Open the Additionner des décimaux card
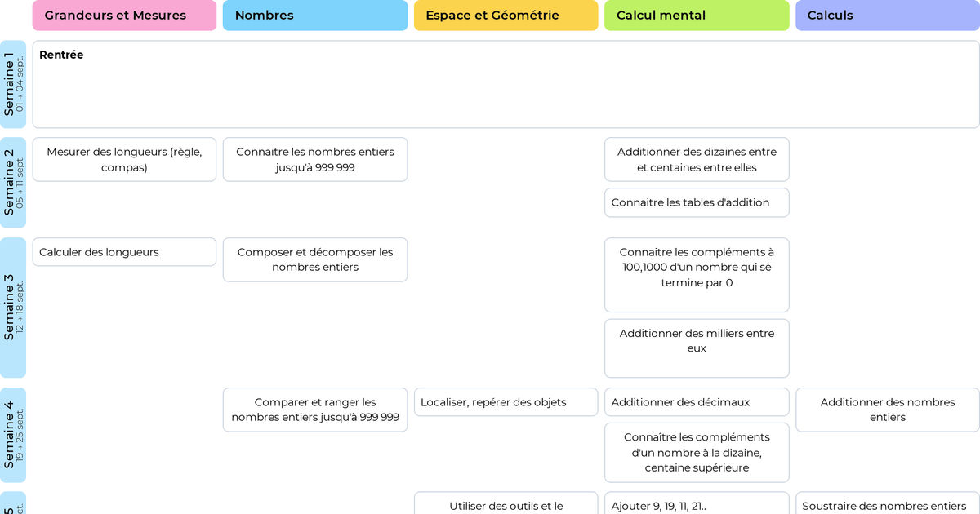 (x=697, y=402)
